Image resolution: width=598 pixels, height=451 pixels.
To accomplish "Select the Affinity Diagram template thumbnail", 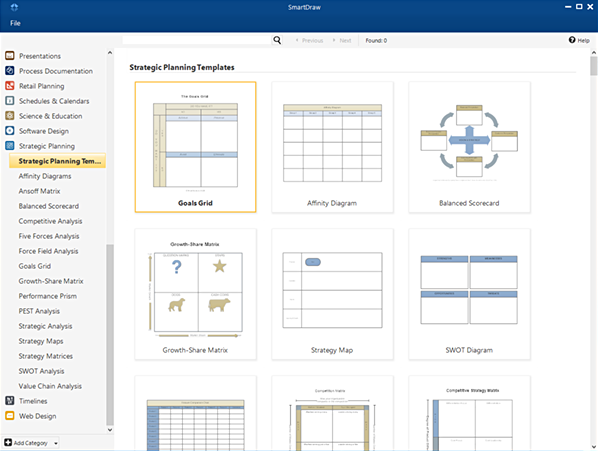I will [332, 147].
